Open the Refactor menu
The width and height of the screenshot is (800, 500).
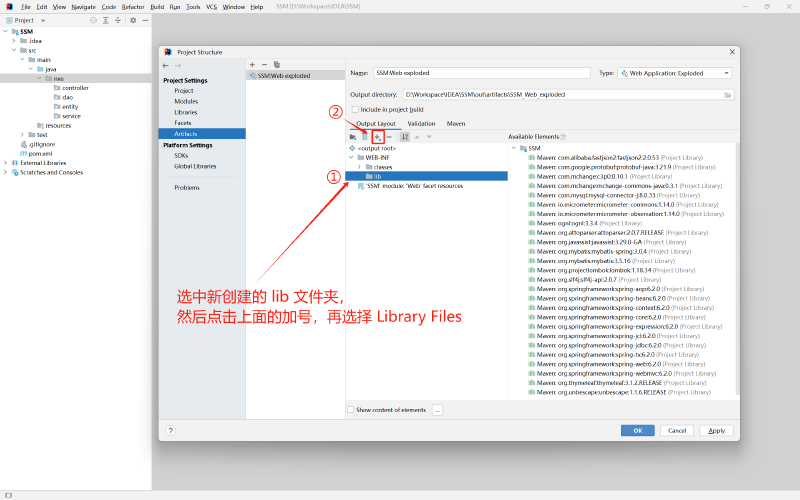pyautogui.click(x=133, y=7)
